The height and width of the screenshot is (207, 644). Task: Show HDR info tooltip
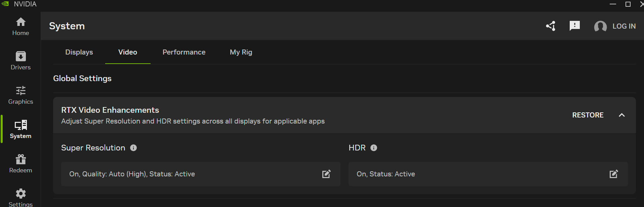[374, 148]
